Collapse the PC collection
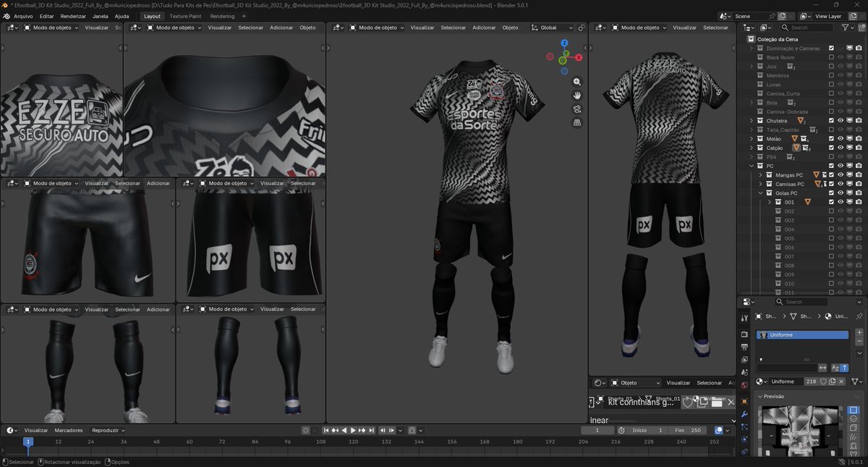 [752, 166]
